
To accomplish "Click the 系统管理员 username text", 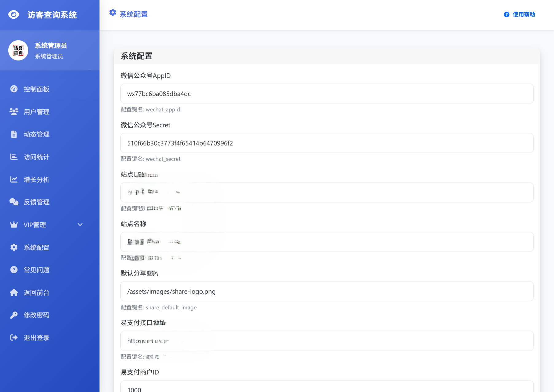I will 51,45.
